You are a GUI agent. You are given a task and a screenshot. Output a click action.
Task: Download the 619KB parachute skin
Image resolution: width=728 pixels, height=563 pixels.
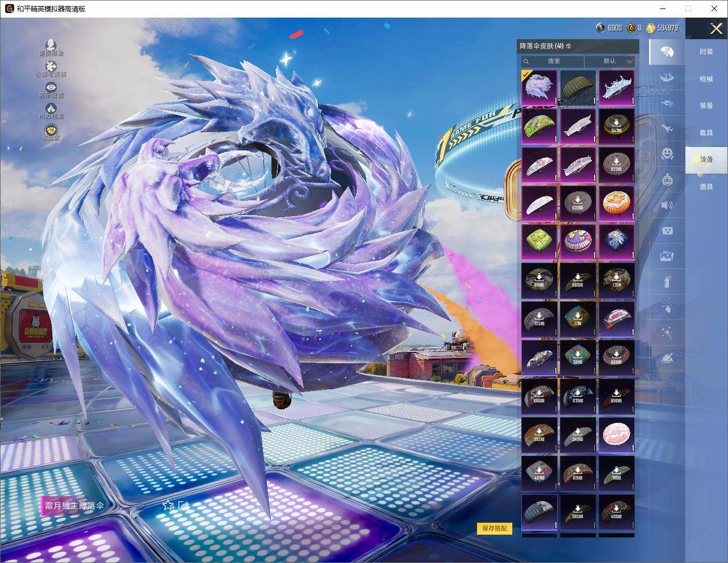[x=578, y=473]
